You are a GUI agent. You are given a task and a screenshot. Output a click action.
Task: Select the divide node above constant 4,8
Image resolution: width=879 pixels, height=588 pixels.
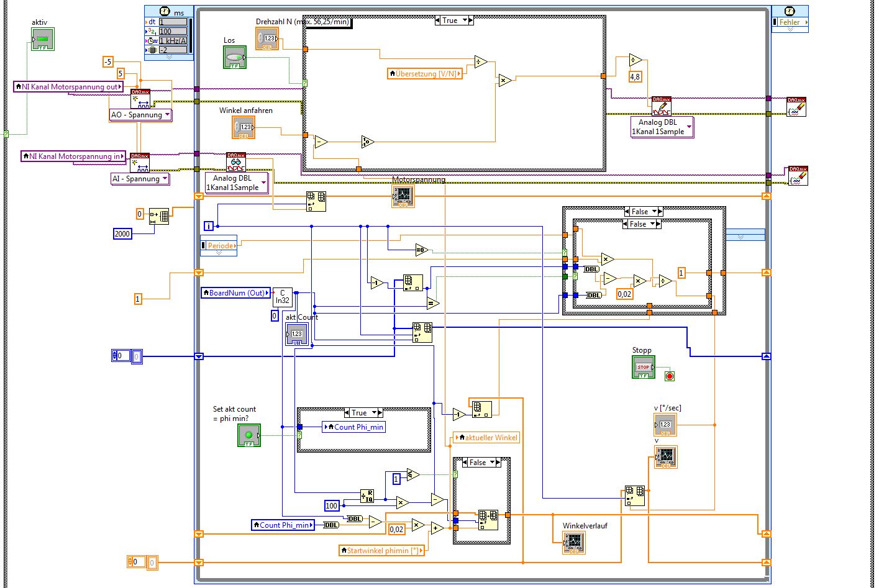635,60
